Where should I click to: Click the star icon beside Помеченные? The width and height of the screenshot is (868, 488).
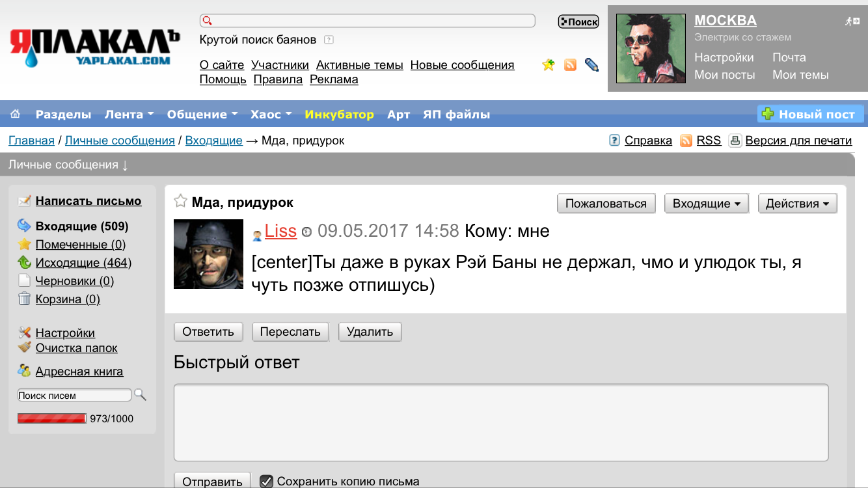(x=24, y=244)
